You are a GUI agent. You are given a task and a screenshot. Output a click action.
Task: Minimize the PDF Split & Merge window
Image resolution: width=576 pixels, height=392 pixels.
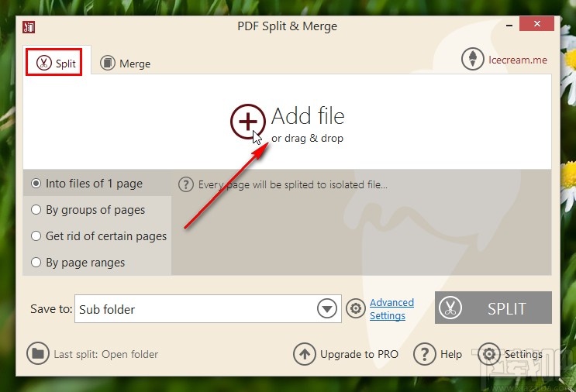pyautogui.click(x=509, y=25)
